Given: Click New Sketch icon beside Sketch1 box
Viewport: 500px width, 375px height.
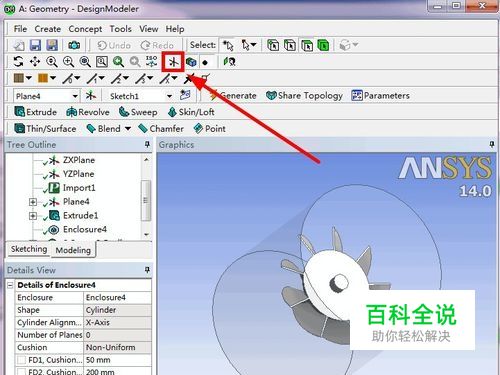Looking at the screenshot, I should 185,96.
